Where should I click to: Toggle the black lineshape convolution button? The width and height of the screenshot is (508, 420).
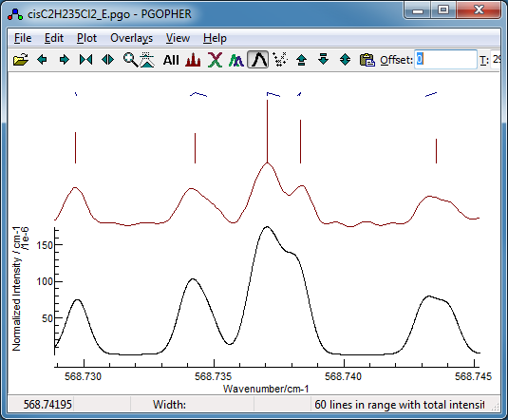258,60
